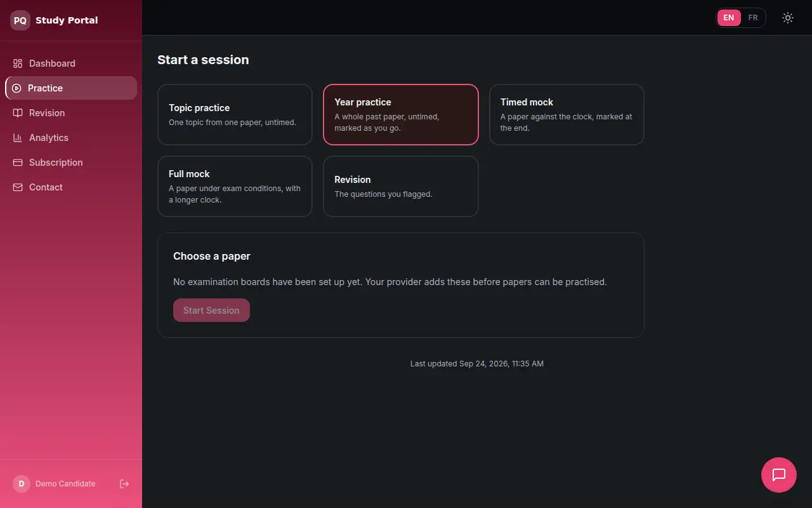Screen dimensions: 812x508
Task: Click the Dashboard grid icon in sidebar
Action: pos(18,63)
